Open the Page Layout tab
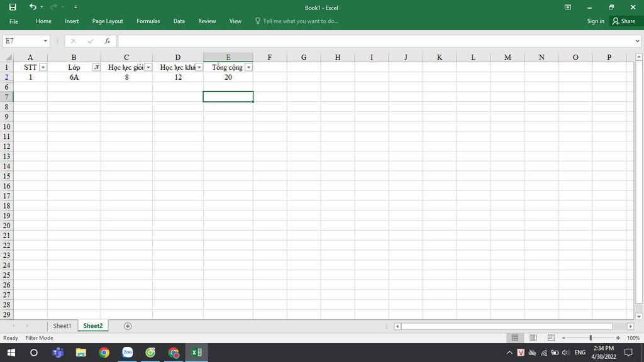Screen dimensions: 644x362 (108, 21)
